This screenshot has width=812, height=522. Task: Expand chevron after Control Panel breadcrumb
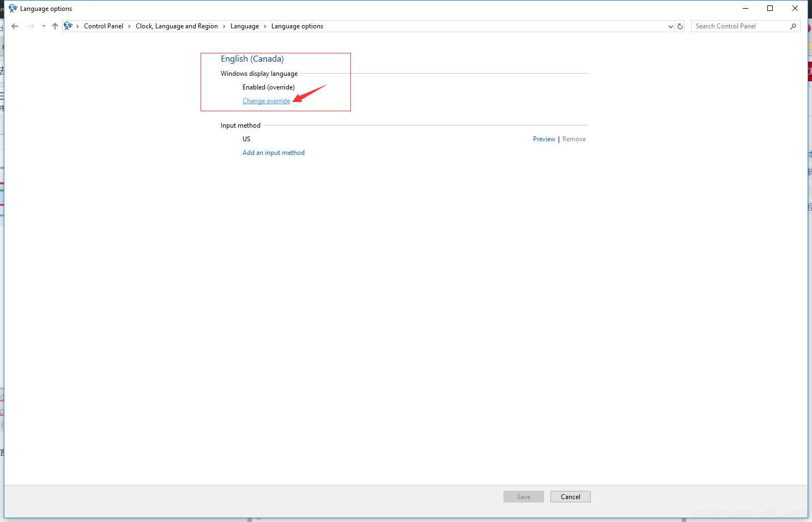point(130,26)
